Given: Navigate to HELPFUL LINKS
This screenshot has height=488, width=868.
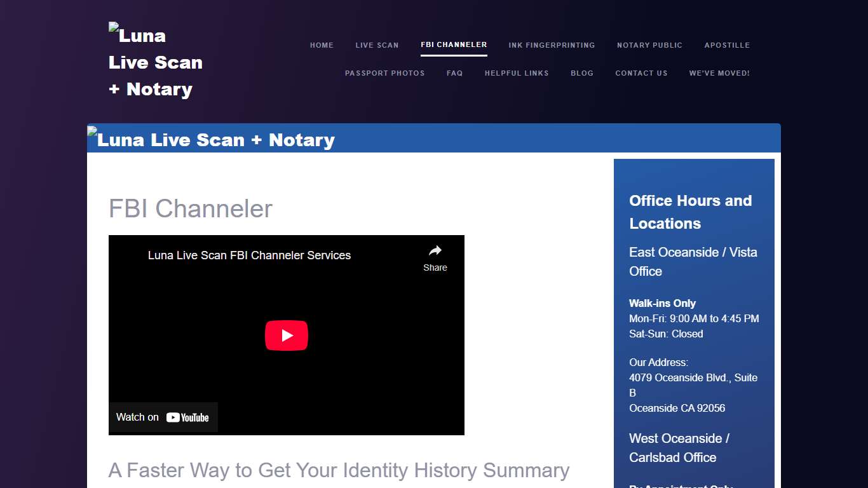Looking at the screenshot, I should [517, 73].
